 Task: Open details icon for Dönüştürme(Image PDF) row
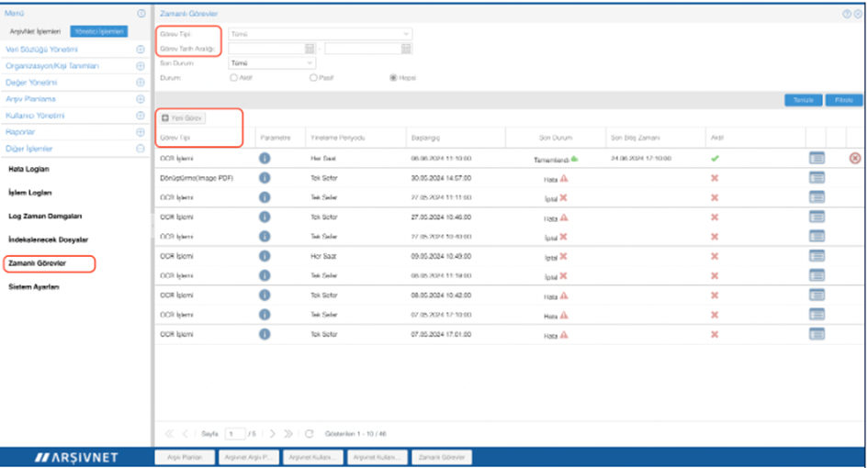point(817,177)
